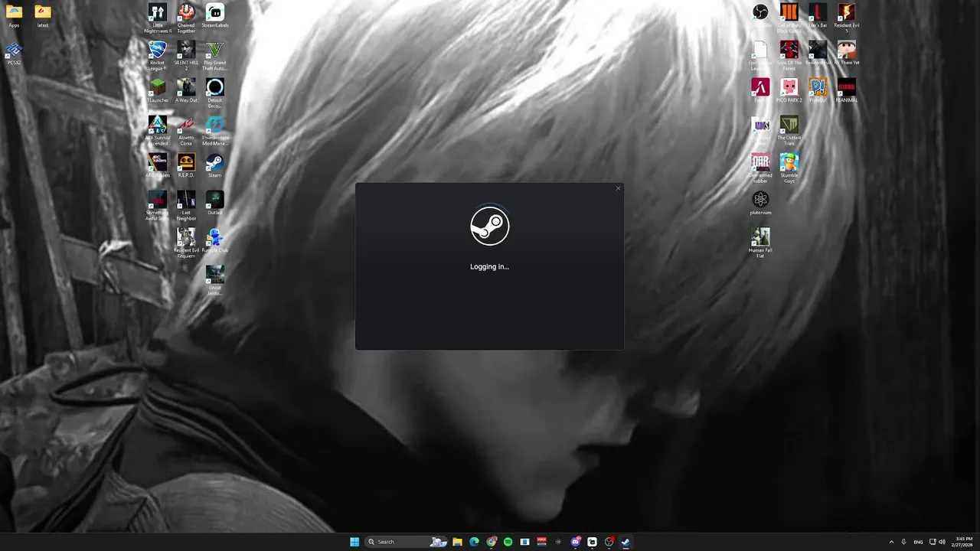Open Google Chrome from the taskbar
Image resolution: width=980 pixels, height=551 pixels.
491,542
